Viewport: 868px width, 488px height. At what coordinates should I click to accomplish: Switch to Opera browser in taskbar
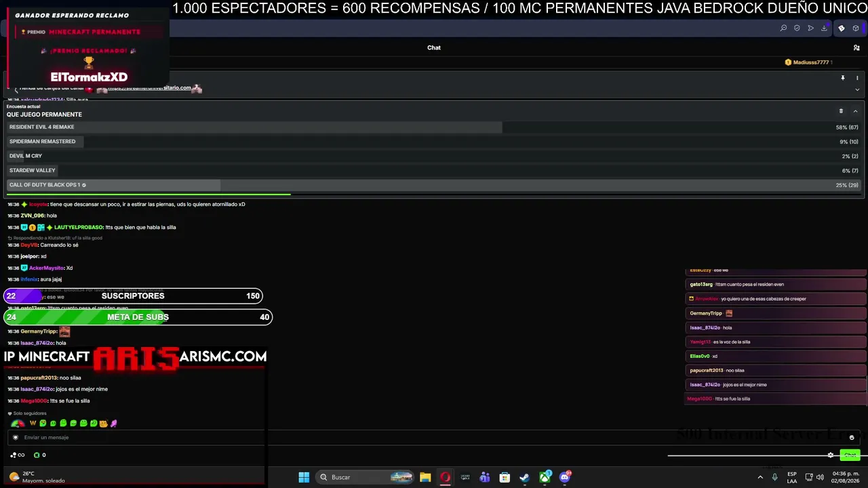pyautogui.click(x=445, y=477)
